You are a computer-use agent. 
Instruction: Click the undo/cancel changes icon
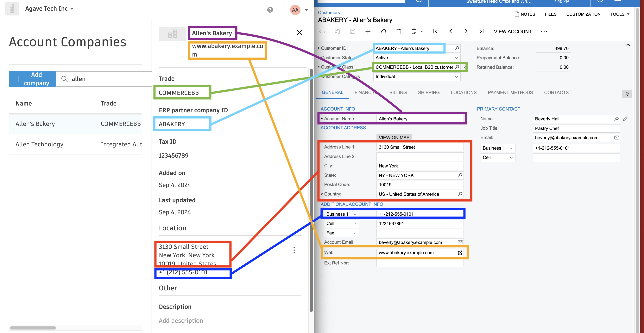pyautogui.click(x=383, y=31)
